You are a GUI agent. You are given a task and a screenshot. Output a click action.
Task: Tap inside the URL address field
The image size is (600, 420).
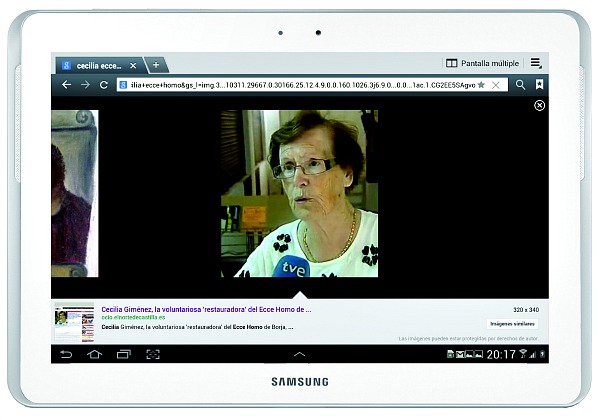(300, 85)
